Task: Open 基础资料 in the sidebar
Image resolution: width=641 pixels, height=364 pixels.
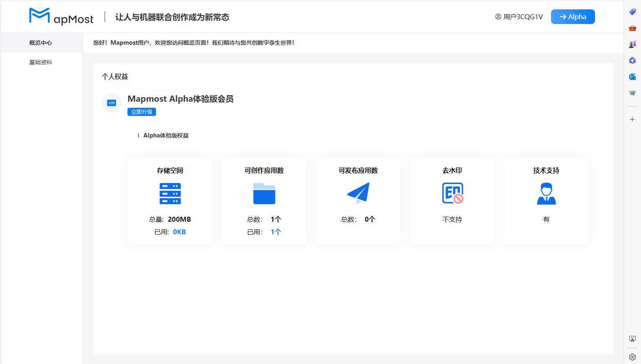Action: tap(42, 62)
